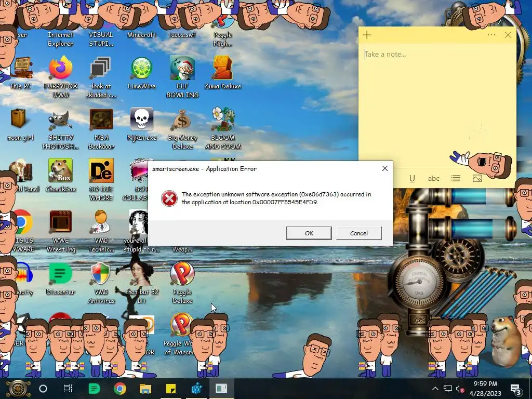Select the This PC desktop icon
The height and width of the screenshot is (399, 532).
click(x=21, y=73)
